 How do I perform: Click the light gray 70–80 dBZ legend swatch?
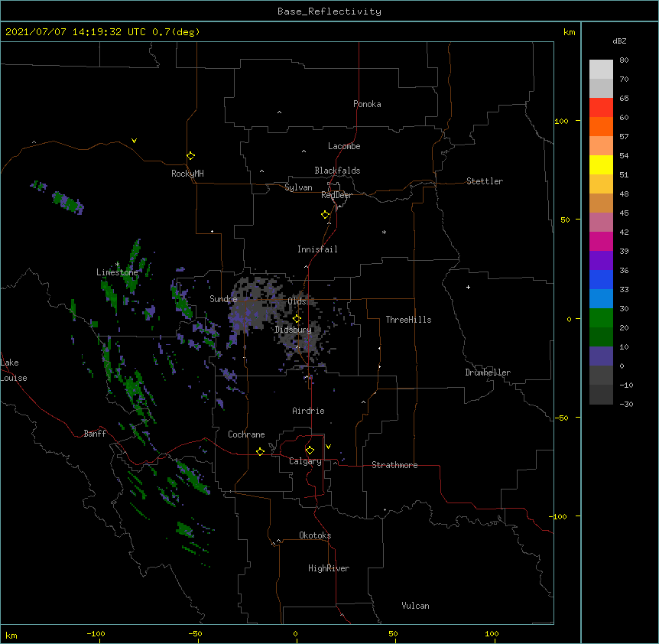(x=601, y=69)
